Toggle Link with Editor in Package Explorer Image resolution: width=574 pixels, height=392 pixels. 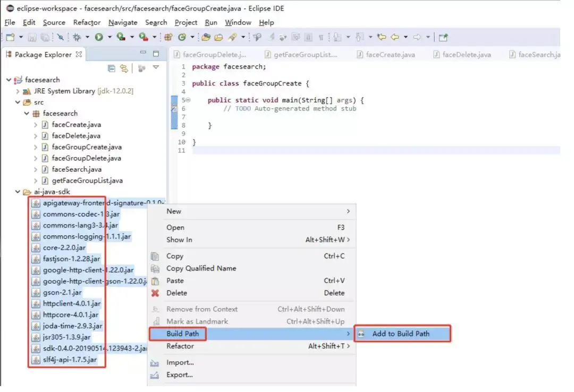pyautogui.click(x=124, y=69)
